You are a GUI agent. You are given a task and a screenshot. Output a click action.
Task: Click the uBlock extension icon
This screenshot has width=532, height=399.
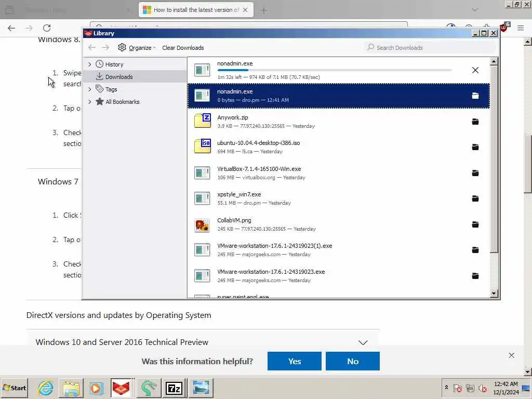point(504,27)
